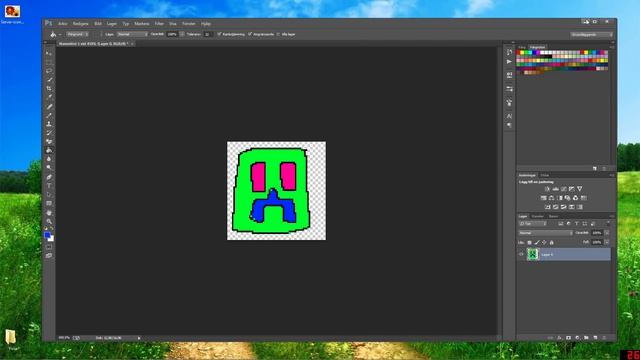
Task: Open the layer Fyll arrow
Action: (x=607, y=242)
